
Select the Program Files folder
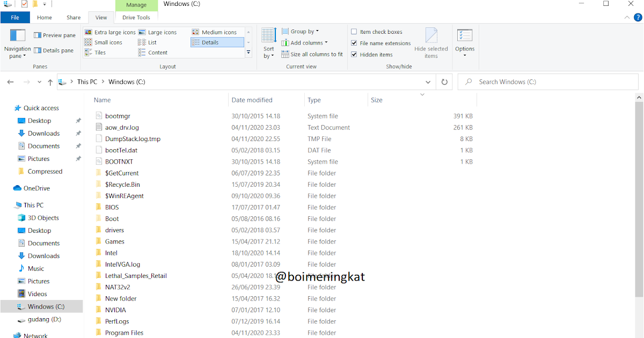tap(124, 333)
